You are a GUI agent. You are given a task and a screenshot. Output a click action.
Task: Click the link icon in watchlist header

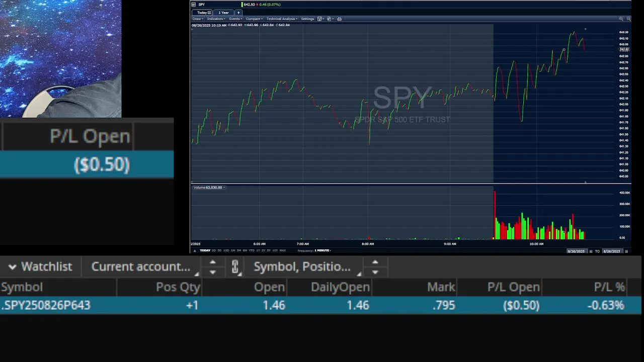[235, 267]
